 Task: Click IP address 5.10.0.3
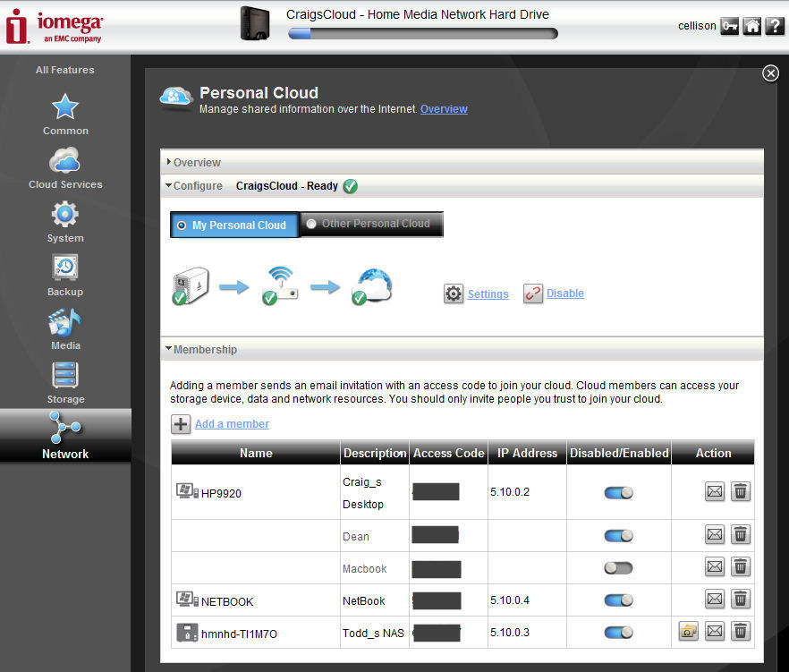pos(510,633)
